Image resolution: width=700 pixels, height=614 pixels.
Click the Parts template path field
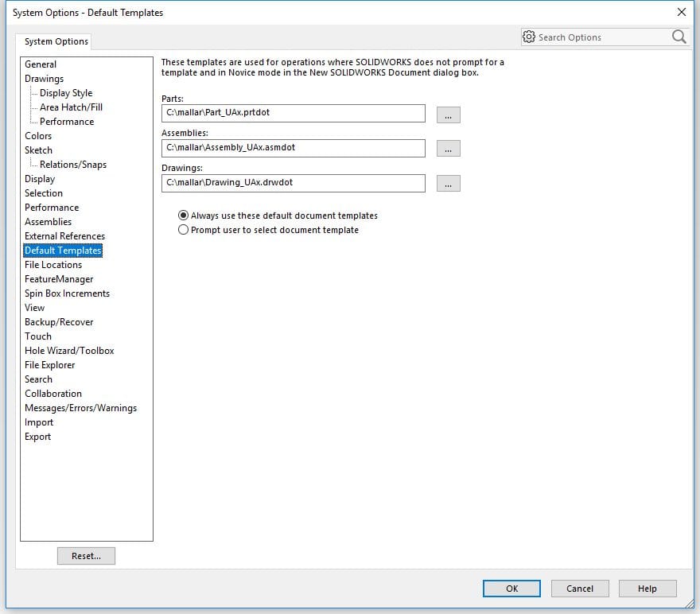pos(293,114)
